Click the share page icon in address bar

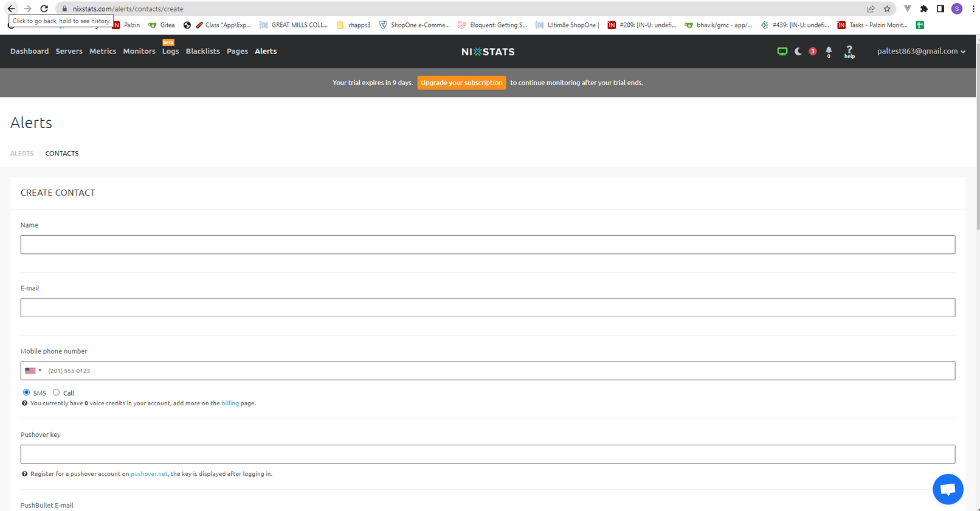coord(871,9)
